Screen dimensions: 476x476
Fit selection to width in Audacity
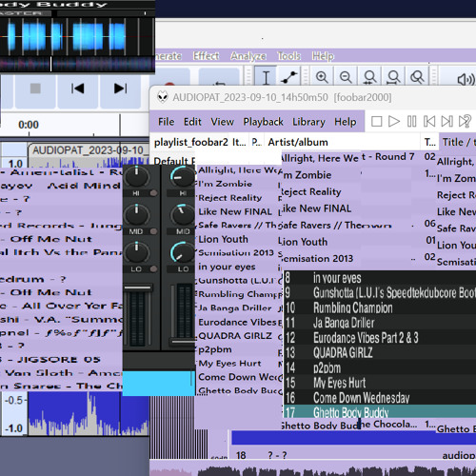369,77
